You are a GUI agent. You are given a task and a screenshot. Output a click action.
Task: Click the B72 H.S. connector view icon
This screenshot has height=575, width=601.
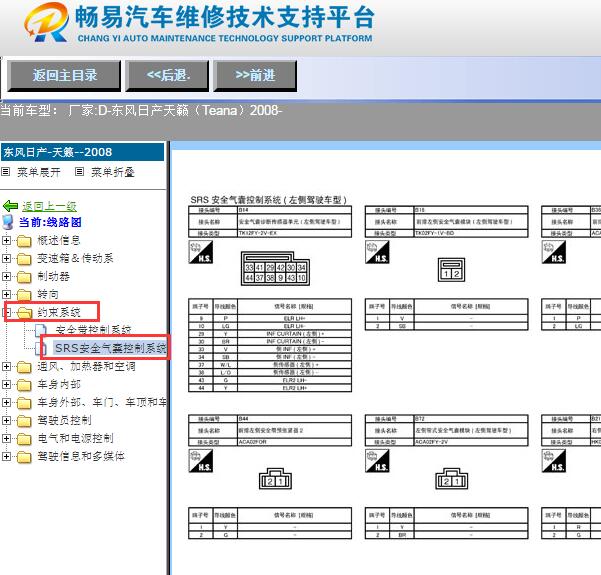pos(377,460)
